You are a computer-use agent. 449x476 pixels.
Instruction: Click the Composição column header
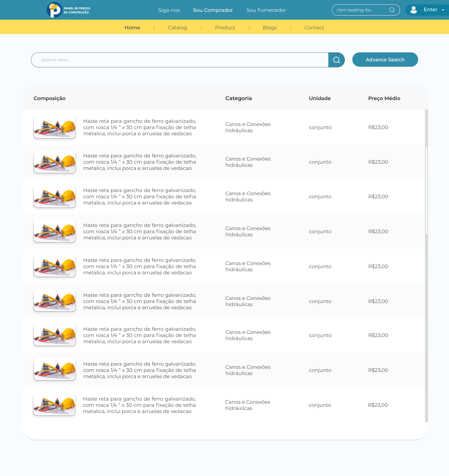50,98
